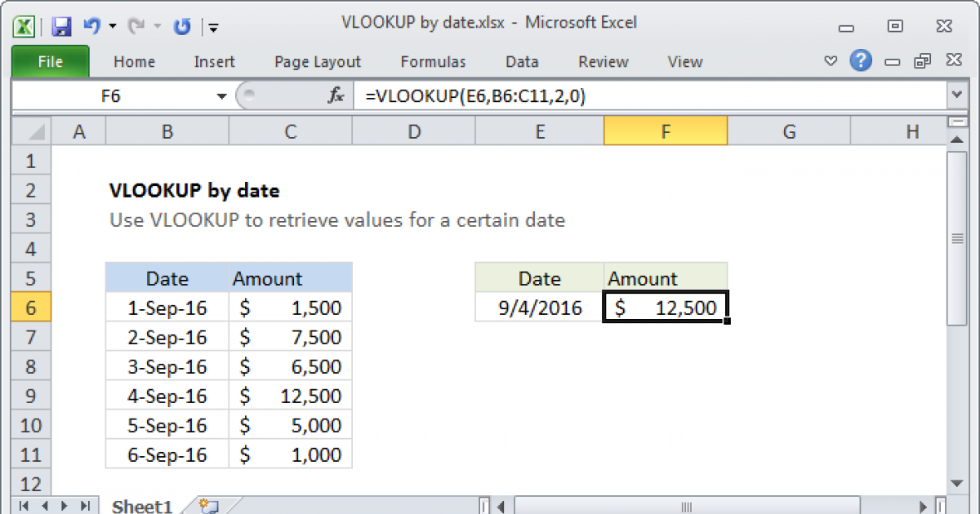Minimize the workbook window inside the ribbon
This screenshot has height=514, width=980.
(892, 61)
